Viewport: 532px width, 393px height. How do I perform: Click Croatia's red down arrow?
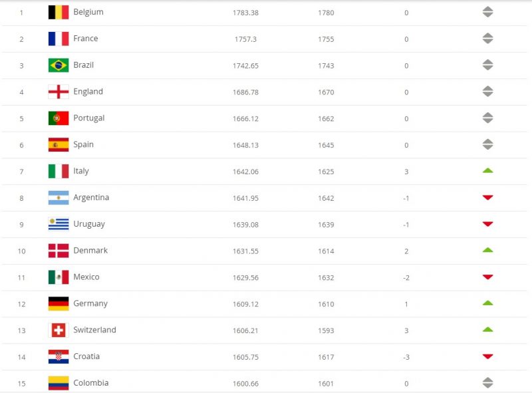coord(487,356)
